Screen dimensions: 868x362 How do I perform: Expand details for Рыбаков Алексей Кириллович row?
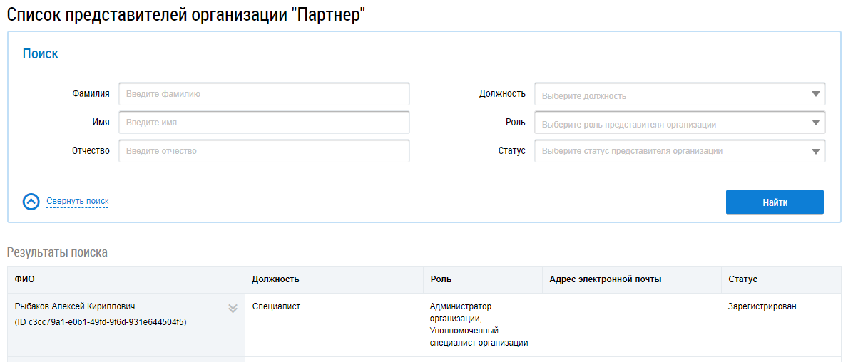pos(233,309)
